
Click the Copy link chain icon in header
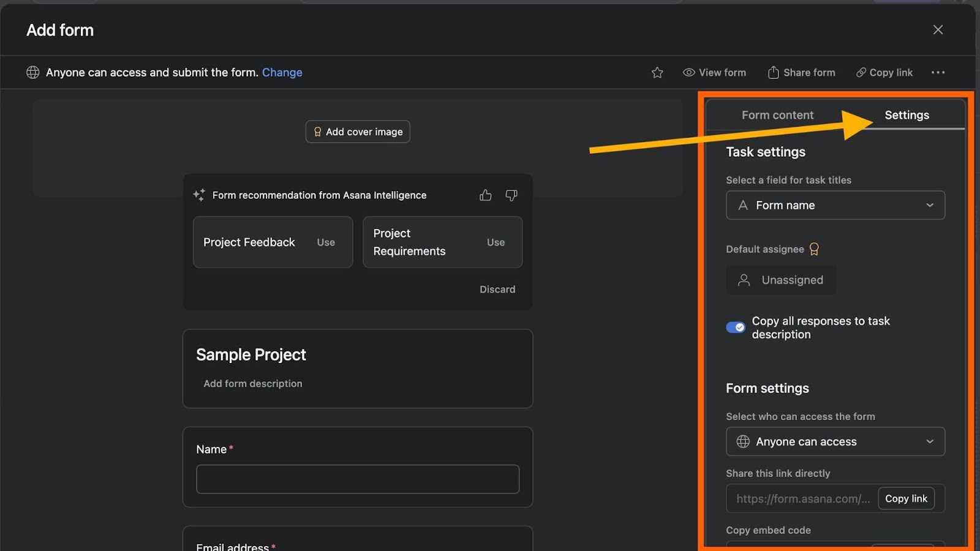(x=861, y=72)
